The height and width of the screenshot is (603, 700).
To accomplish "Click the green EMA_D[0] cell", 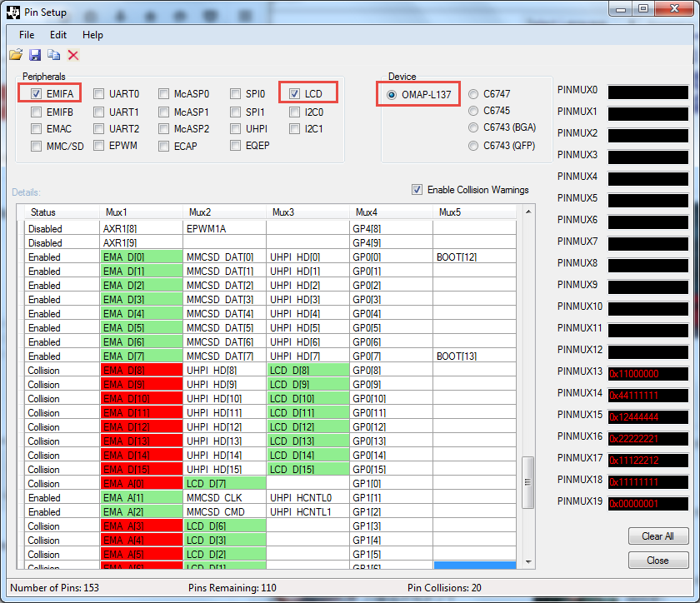I will tap(142, 257).
